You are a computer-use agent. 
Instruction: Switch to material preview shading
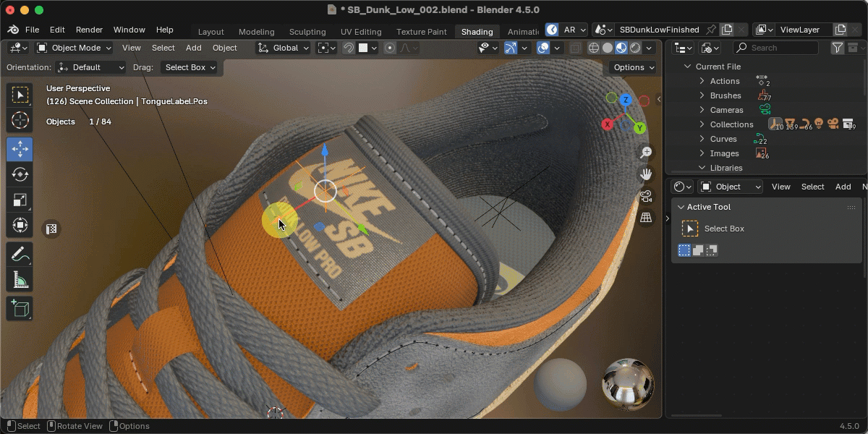[621, 48]
